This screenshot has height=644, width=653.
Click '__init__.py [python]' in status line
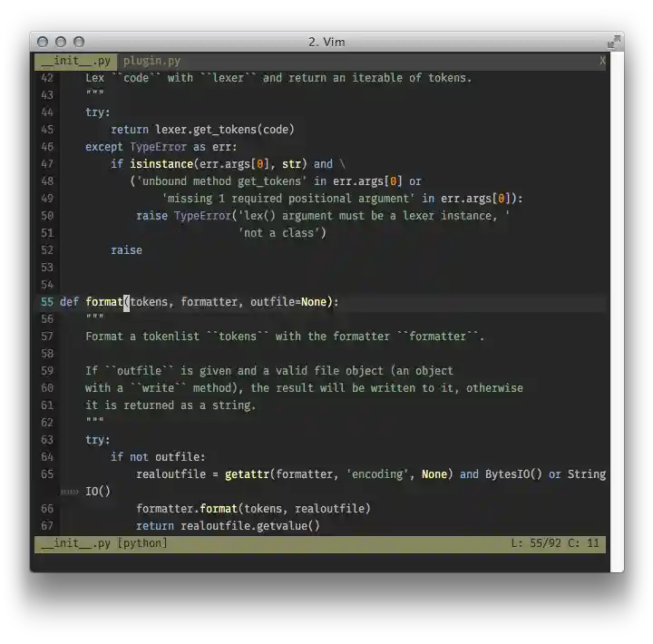click(x=104, y=543)
